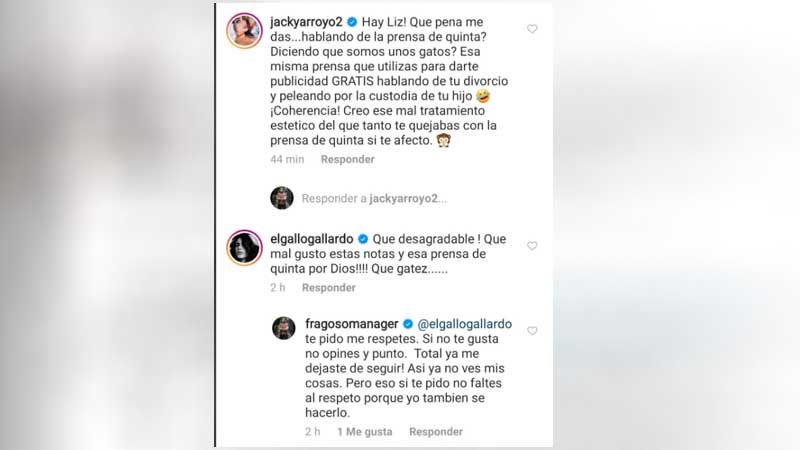The width and height of the screenshot is (800, 450).
Task: Click jackyarroyo2's verified badge
Action: [x=352, y=22]
